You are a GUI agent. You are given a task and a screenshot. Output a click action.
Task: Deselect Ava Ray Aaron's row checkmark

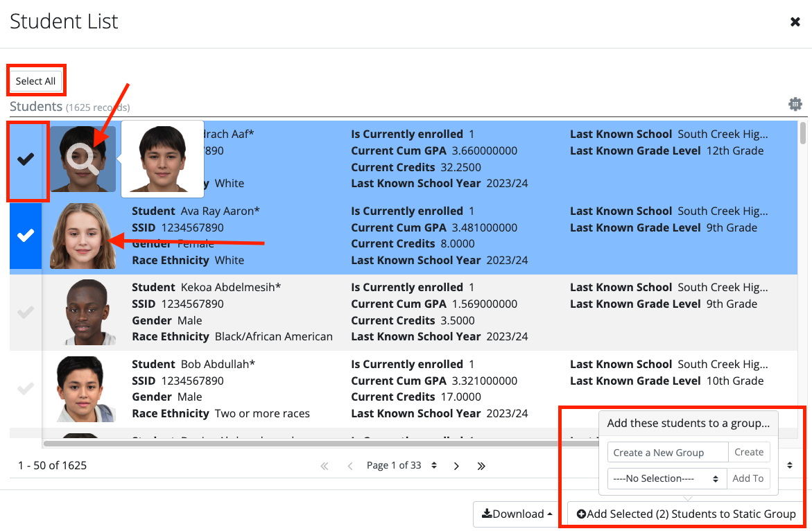point(26,236)
